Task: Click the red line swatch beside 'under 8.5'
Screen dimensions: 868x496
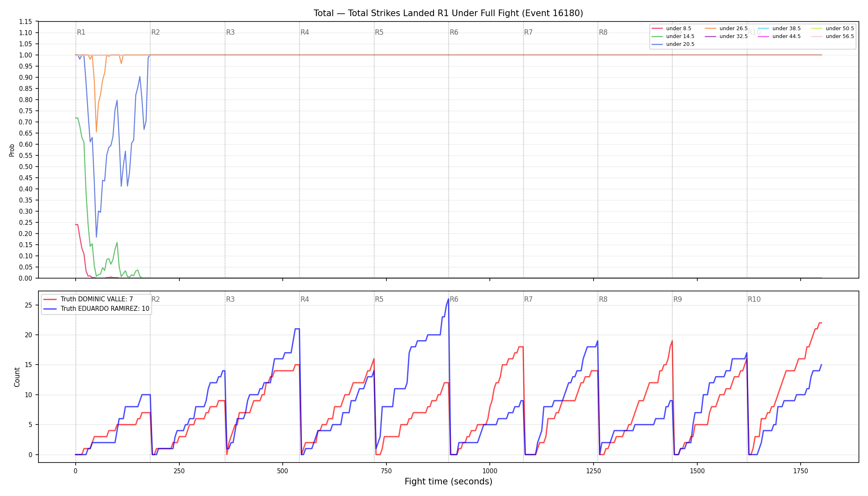Action: coord(657,29)
